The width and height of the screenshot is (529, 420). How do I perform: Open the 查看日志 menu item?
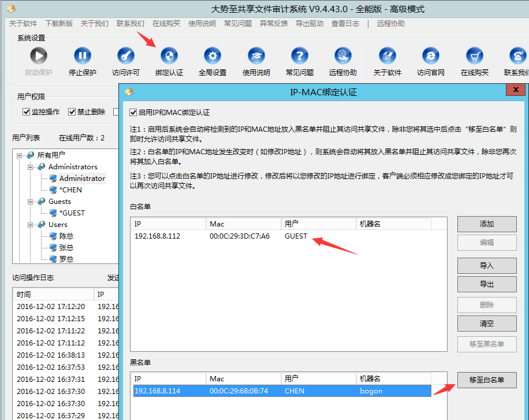click(x=345, y=24)
